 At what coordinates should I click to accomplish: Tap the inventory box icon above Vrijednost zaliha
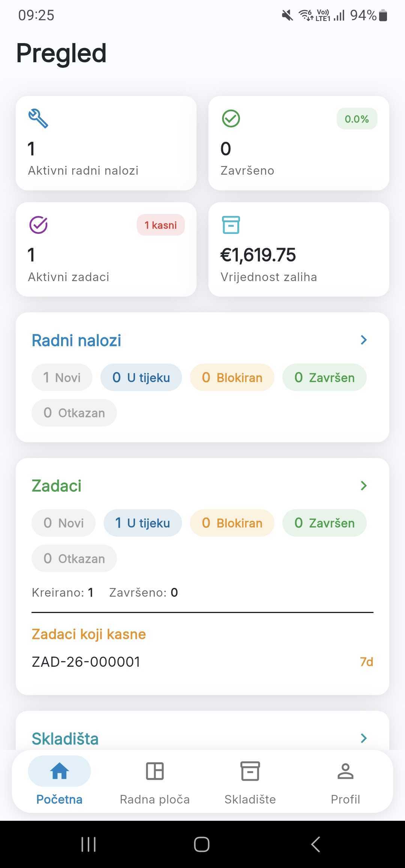(231, 225)
